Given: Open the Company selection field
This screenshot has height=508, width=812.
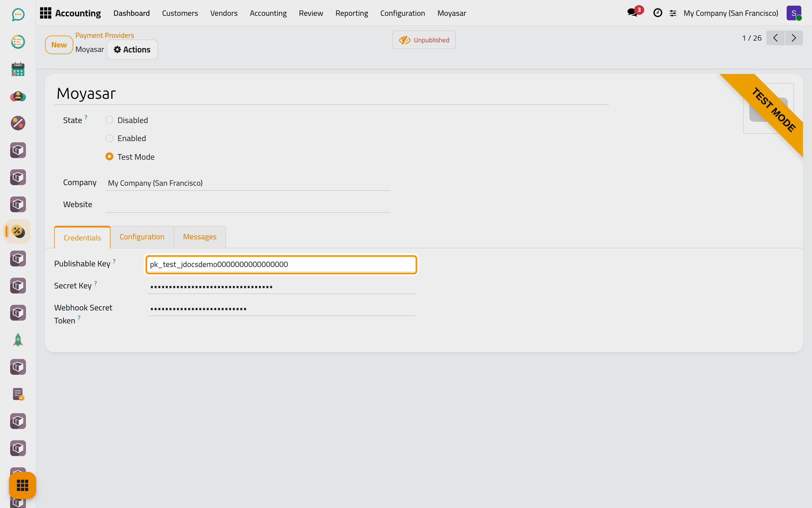Looking at the screenshot, I should [247, 183].
